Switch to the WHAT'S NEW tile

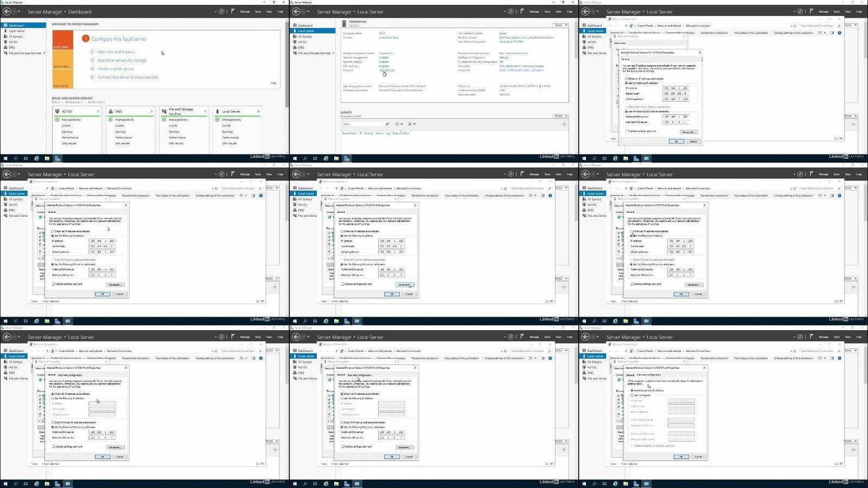pyautogui.click(x=62, y=59)
